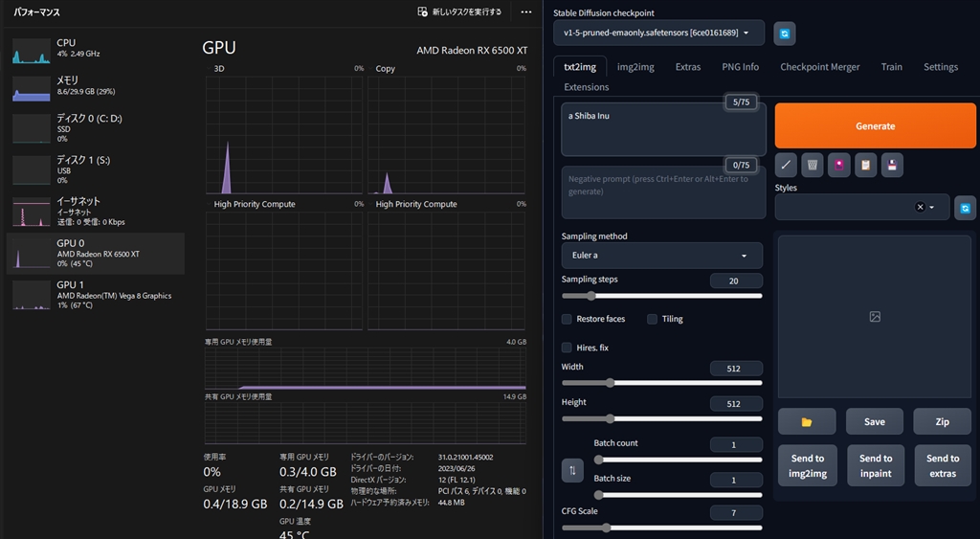980x539 pixels.
Task: Check the Hires. fix option
Action: 567,348
